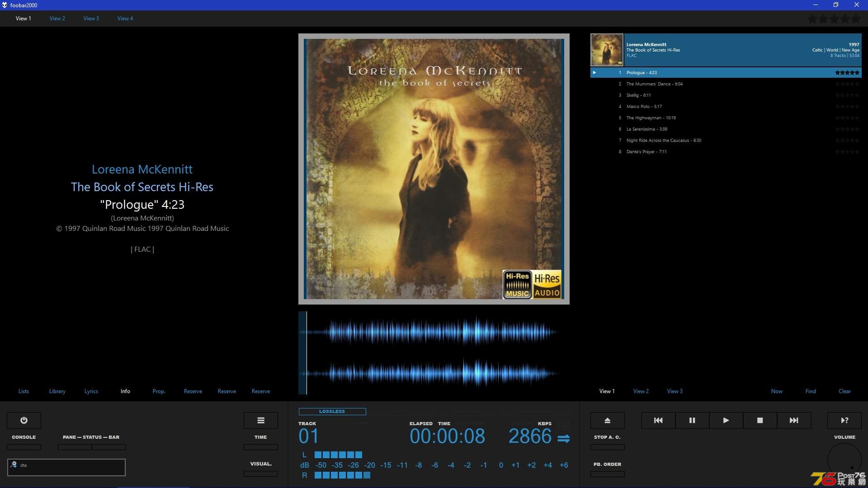Select the Info tab

click(x=125, y=391)
